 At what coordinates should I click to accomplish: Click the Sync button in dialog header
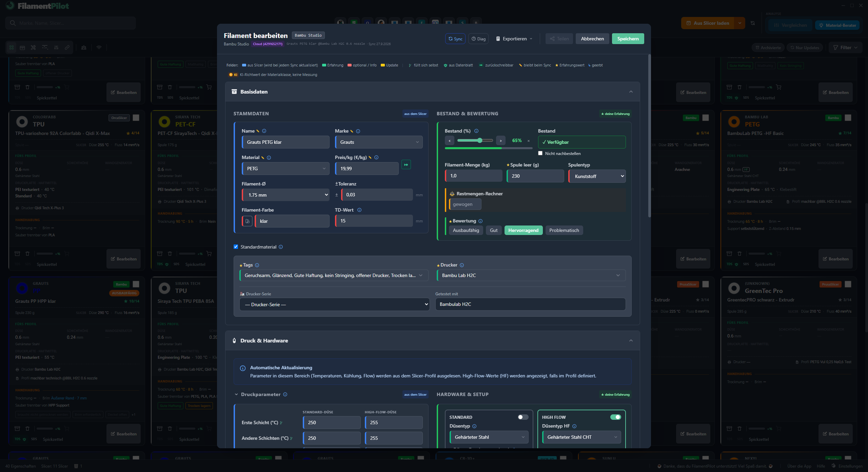coord(455,39)
